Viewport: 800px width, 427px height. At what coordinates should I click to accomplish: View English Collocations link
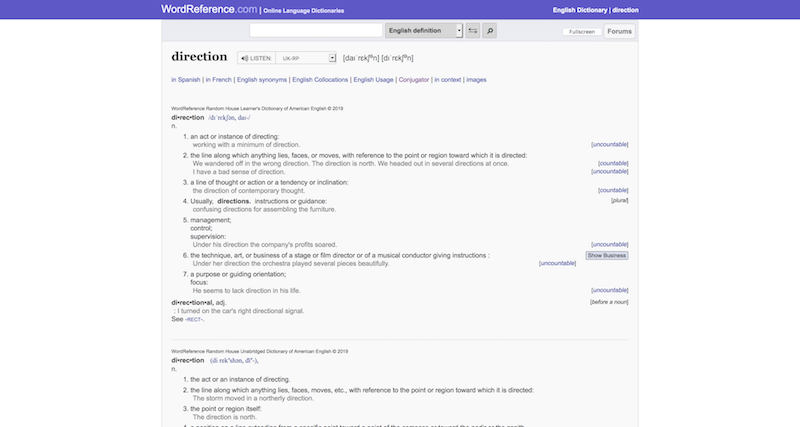coord(319,79)
